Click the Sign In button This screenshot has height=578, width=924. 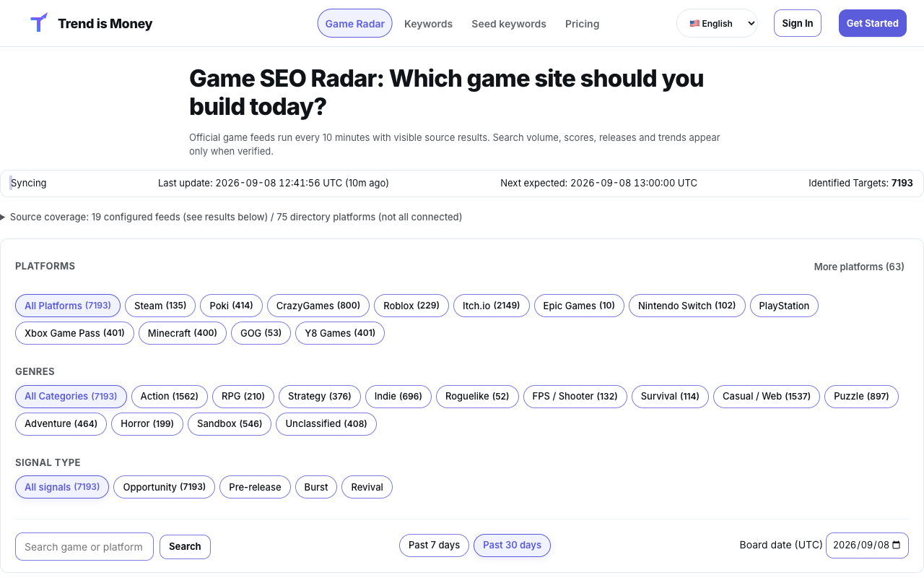coord(798,23)
